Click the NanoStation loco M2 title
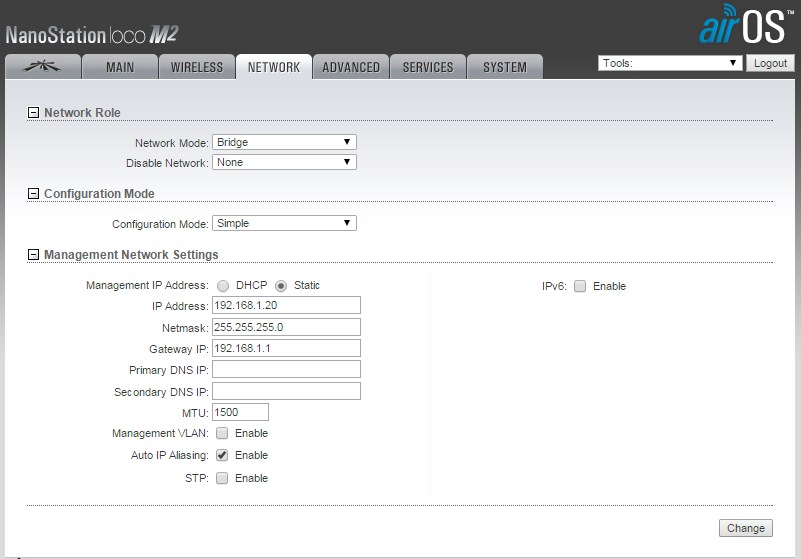801x559 pixels. point(92,35)
